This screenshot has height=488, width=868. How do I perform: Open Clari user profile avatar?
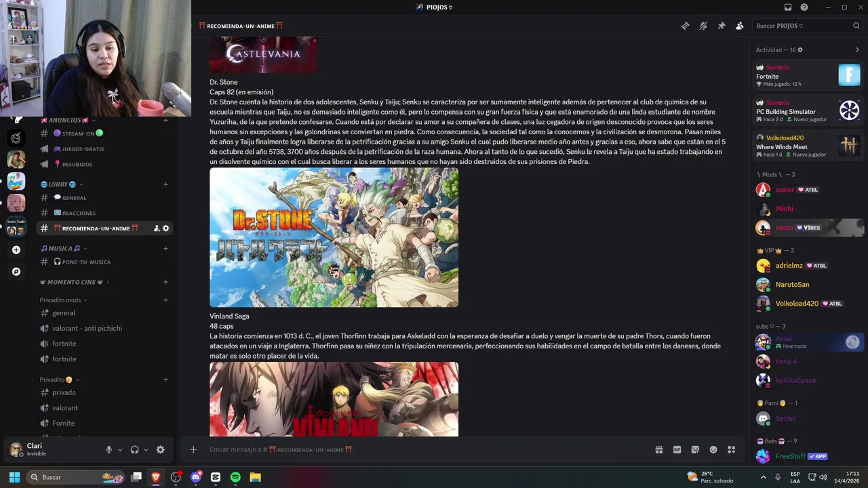[x=16, y=449]
